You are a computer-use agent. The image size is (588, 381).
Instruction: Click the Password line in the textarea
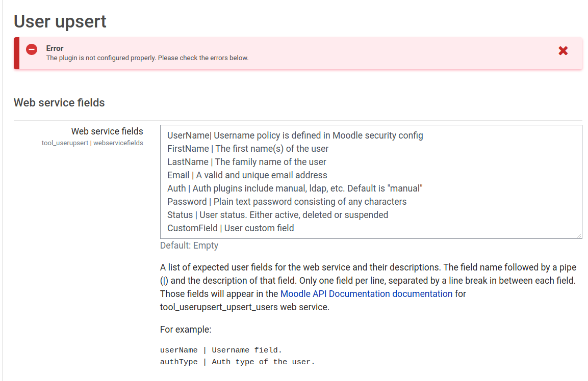[x=287, y=202]
